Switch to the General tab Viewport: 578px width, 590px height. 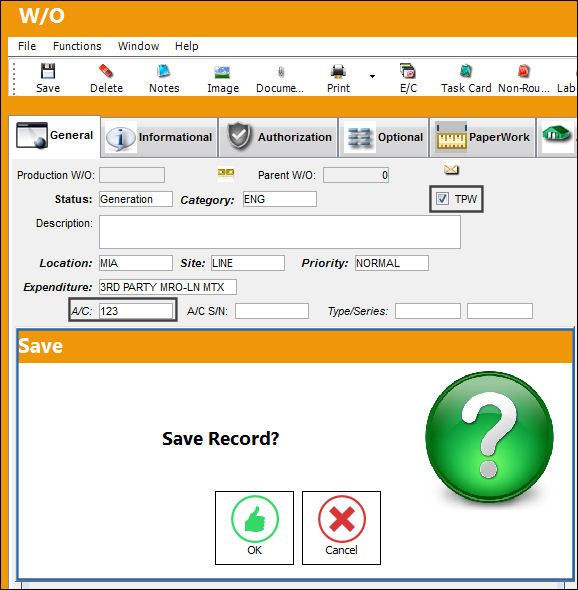(55, 136)
